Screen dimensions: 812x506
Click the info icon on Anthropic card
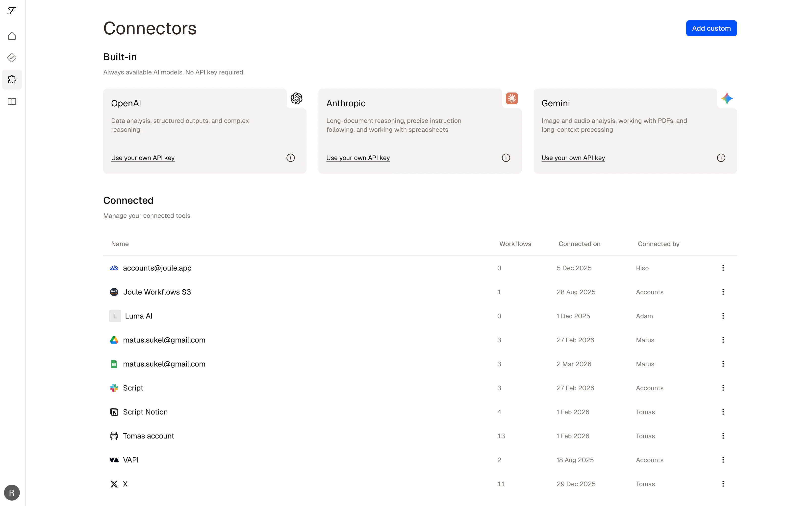point(506,158)
